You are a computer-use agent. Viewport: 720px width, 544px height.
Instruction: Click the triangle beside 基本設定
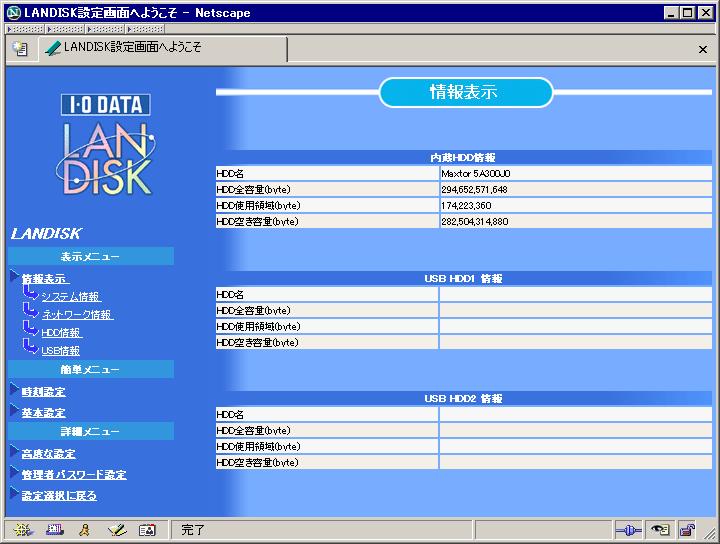coord(15,410)
